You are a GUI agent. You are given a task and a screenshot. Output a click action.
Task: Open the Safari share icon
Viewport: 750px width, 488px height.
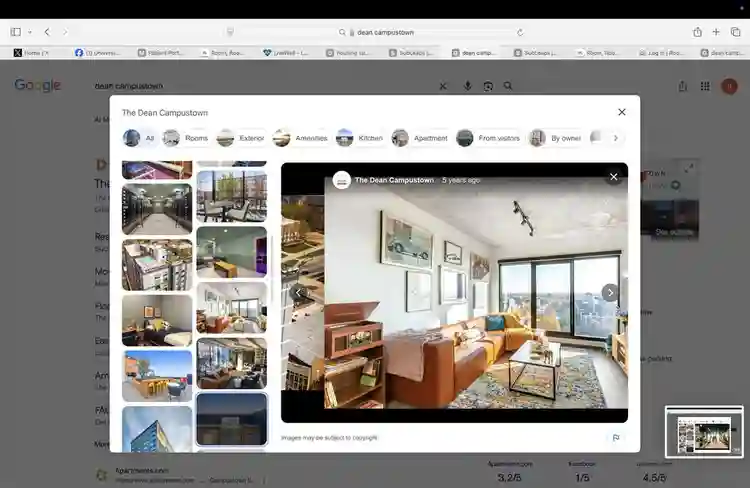pyautogui.click(x=697, y=32)
